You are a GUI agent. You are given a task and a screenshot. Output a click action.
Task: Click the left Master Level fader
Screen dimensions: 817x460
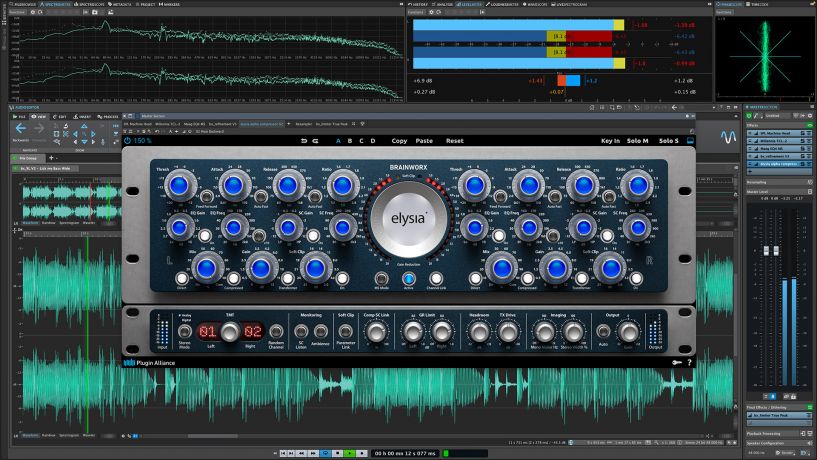click(766, 251)
